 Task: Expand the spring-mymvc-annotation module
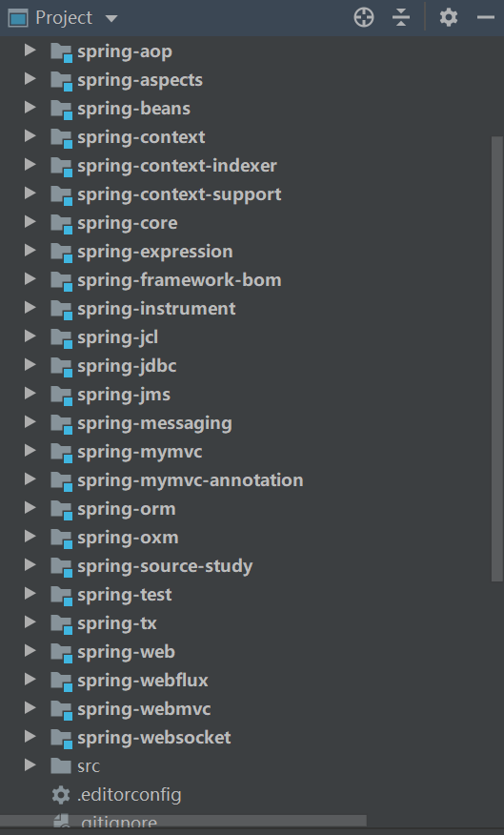pos(30,479)
